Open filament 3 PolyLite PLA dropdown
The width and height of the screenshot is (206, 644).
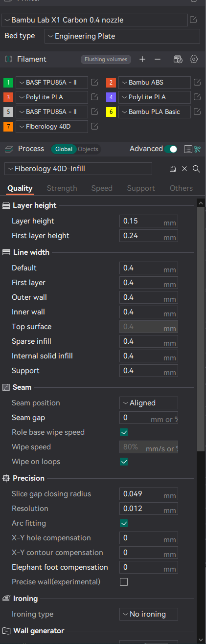coord(52,97)
